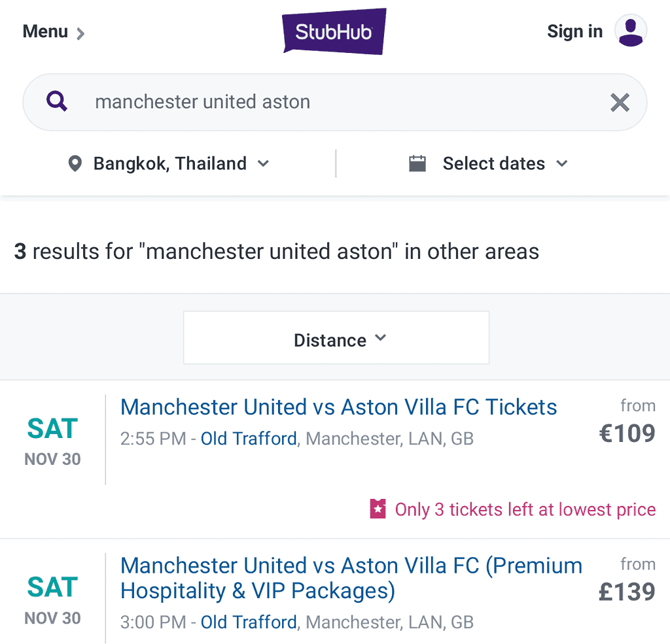The image size is (670, 644).
Task: Click the £139 price
Action: coord(627,592)
